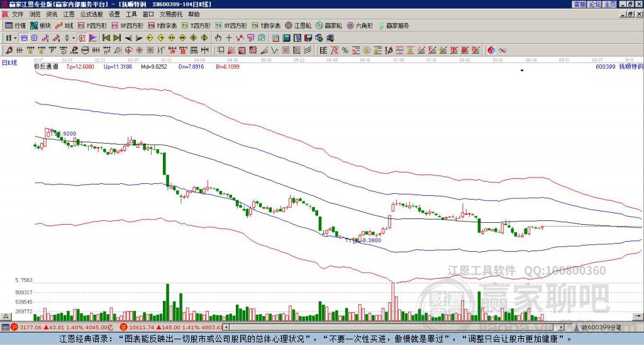Open 赢家服务 service
The image size is (644, 345).
394,25
